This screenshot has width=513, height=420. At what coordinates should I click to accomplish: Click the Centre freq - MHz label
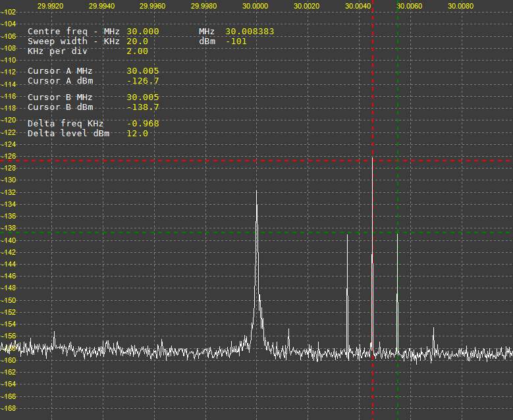tap(73, 32)
